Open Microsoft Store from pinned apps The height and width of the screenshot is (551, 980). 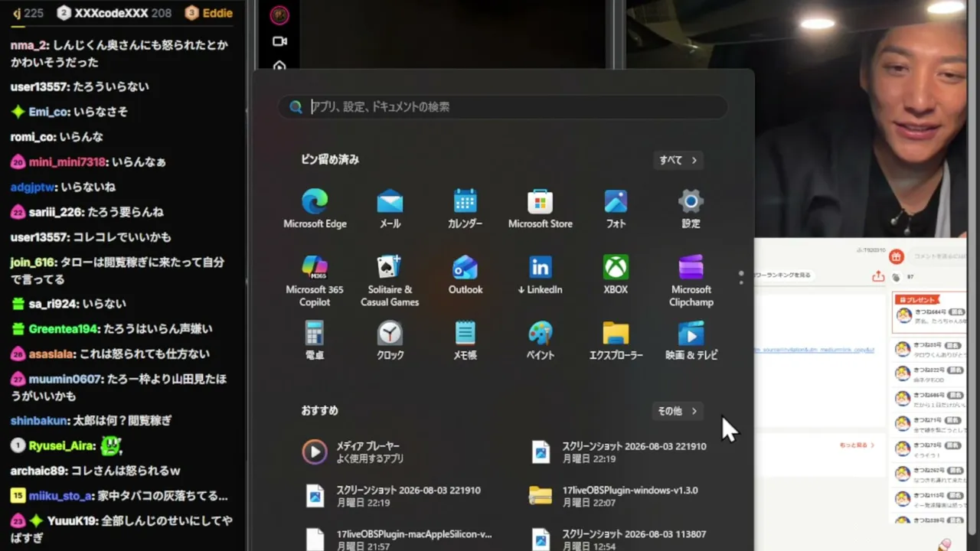click(540, 208)
